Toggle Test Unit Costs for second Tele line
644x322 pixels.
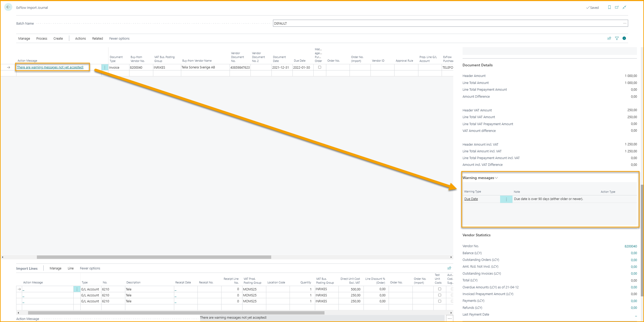tap(439, 295)
